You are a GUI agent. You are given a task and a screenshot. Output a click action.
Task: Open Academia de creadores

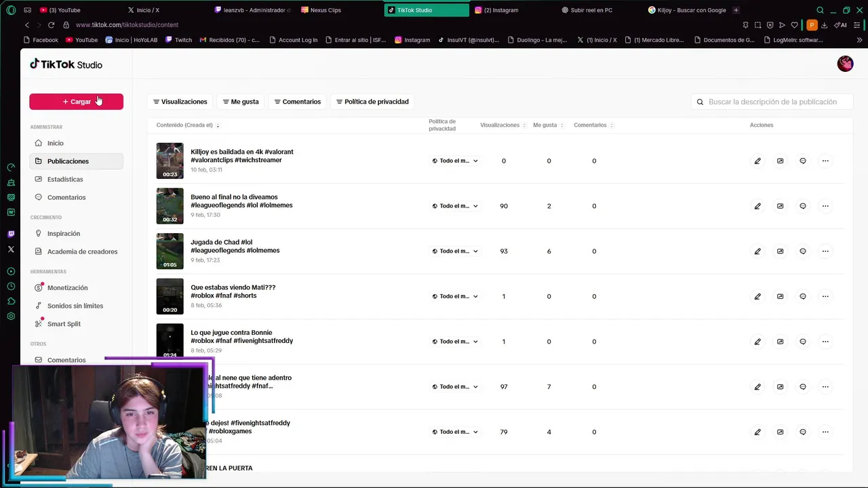point(76,251)
